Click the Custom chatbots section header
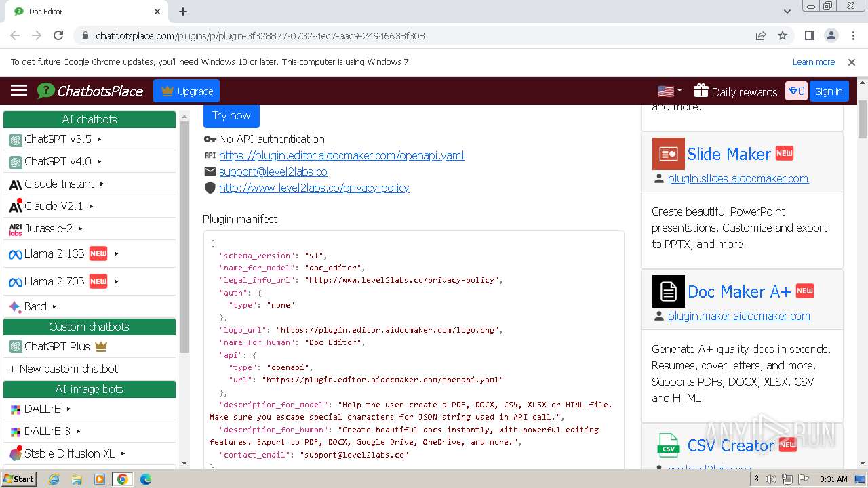Image resolution: width=868 pixels, height=488 pixels. (90, 327)
